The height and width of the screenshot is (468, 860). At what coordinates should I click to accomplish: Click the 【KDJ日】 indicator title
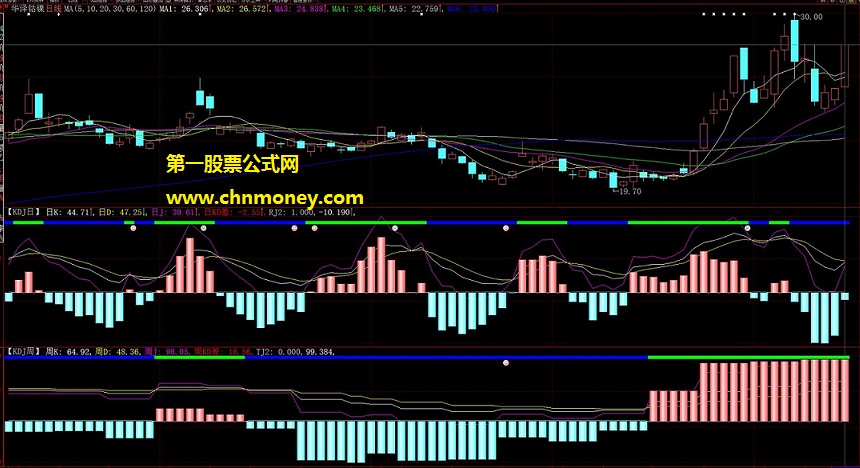pos(23,212)
